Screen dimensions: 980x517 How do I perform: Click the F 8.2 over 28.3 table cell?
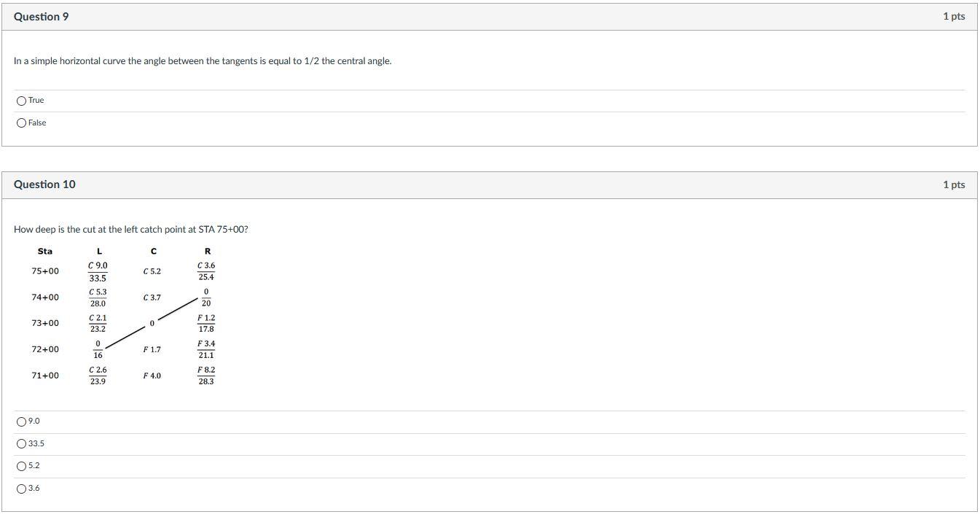206,376
